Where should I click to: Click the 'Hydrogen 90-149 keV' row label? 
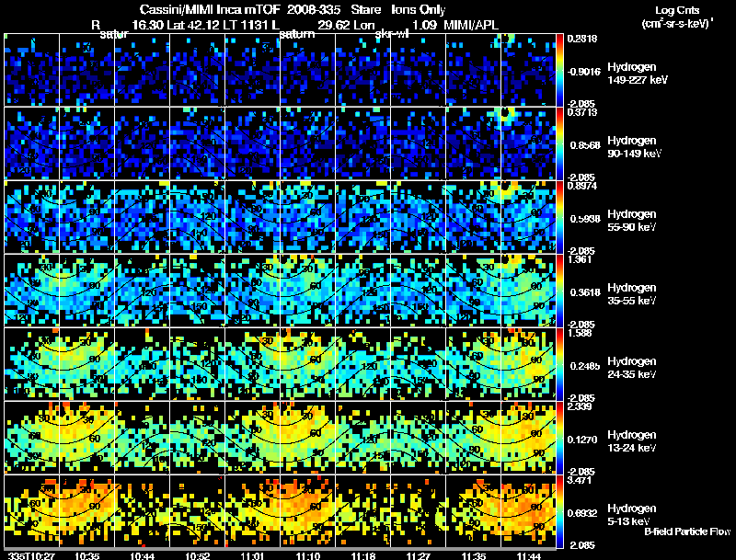[x=635, y=147]
